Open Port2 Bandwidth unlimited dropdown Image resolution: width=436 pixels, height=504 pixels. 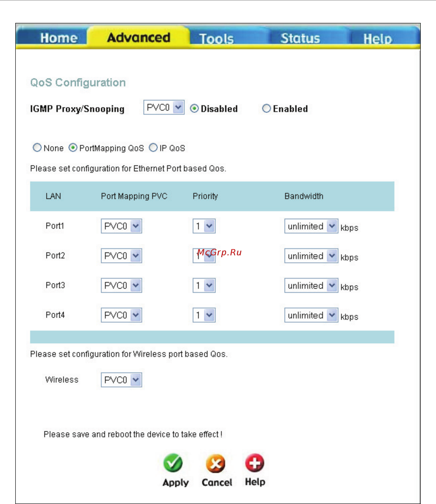pyautogui.click(x=311, y=256)
